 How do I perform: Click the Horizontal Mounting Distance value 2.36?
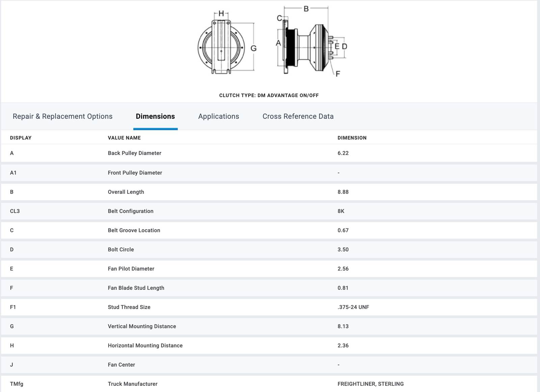tap(343, 346)
